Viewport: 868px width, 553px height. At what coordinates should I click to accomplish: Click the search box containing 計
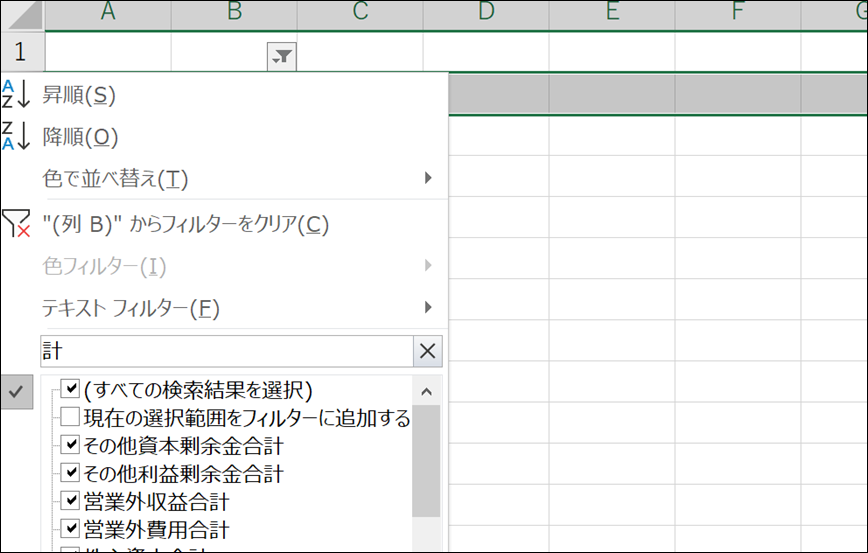(x=227, y=351)
